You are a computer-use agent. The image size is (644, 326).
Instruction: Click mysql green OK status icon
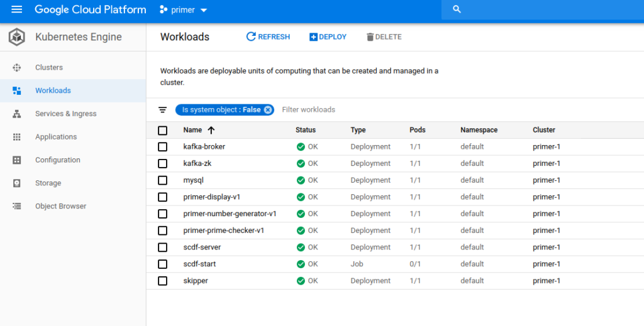[x=301, y=180]
